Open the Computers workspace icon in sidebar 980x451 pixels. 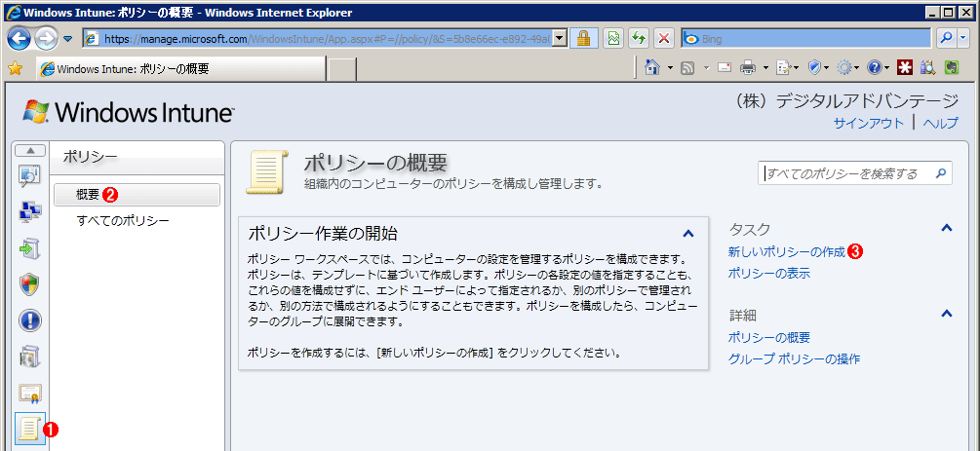tap(30, 212)
